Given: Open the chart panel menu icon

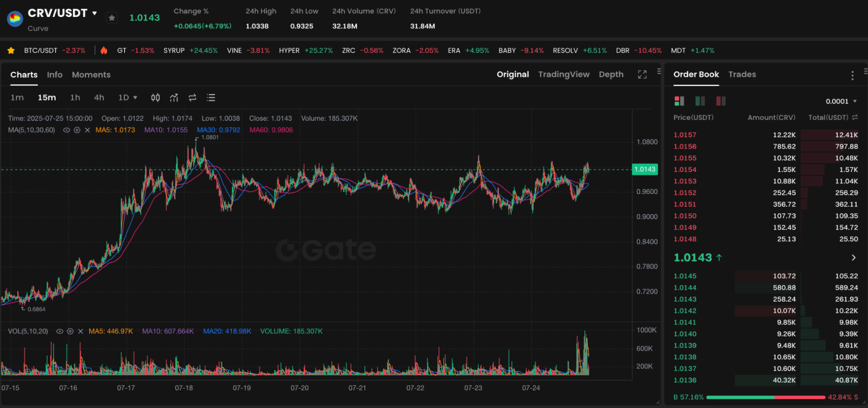Looking at the screenshot, I should pos(659,71).
